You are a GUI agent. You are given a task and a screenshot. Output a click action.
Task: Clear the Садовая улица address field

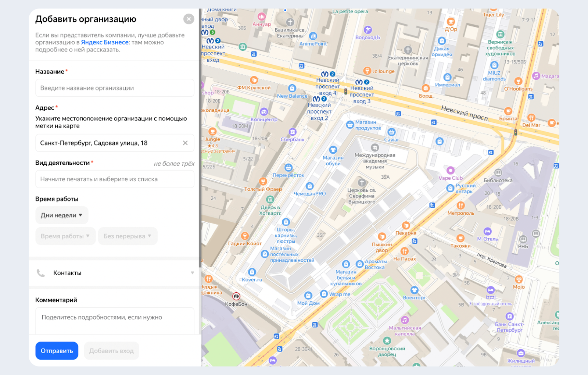(185, 143)
